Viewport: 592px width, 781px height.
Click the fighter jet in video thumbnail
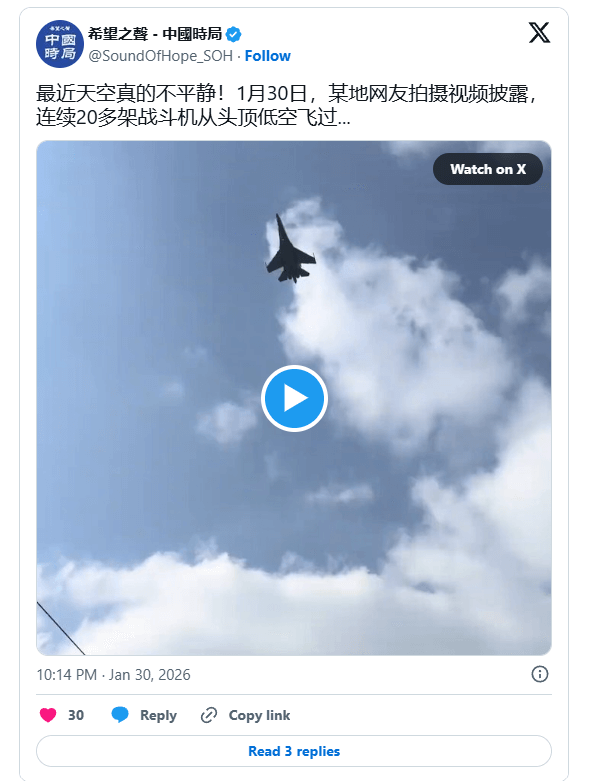click(x=291, y=249)
